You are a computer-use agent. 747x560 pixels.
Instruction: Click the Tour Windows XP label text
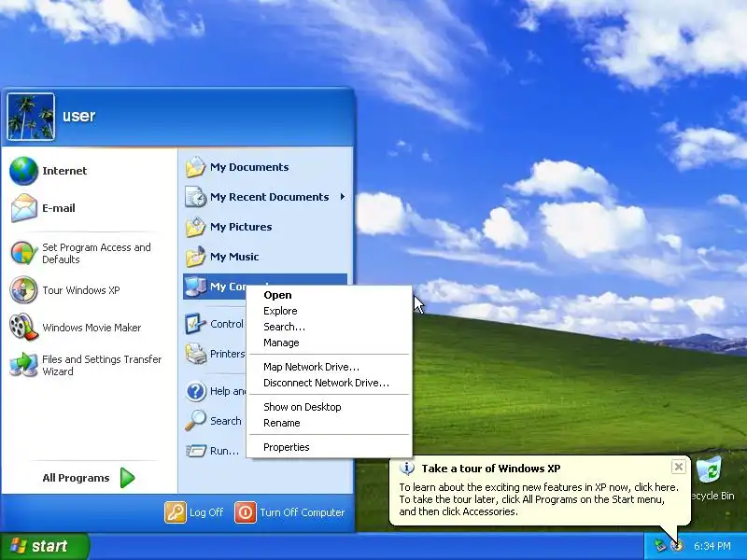[x=81, y=290]
